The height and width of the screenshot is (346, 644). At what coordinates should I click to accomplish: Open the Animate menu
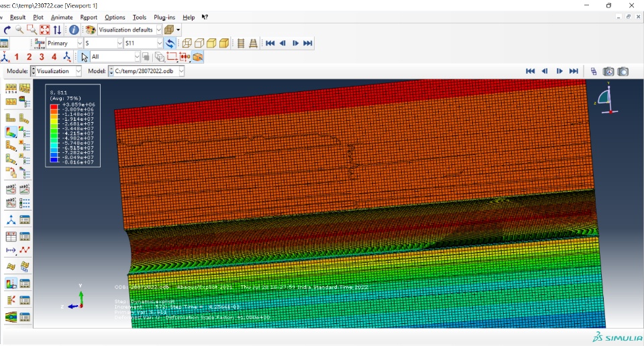coord(62,17)
